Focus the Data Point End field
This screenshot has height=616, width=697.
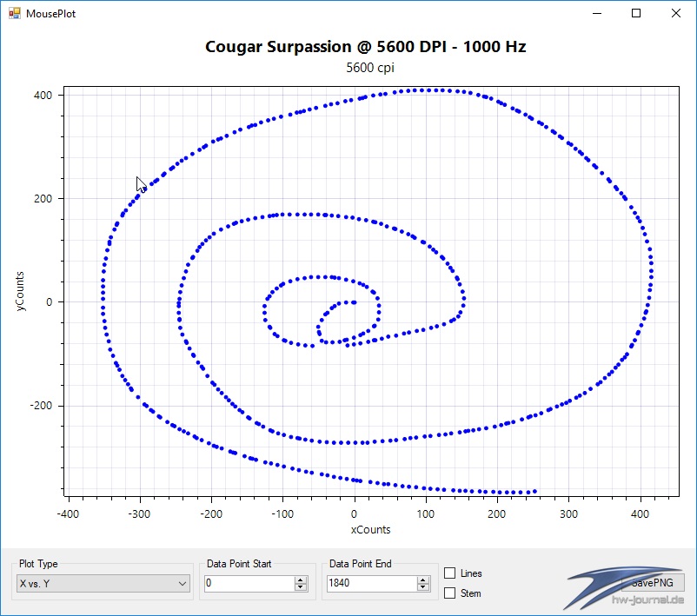372,583
